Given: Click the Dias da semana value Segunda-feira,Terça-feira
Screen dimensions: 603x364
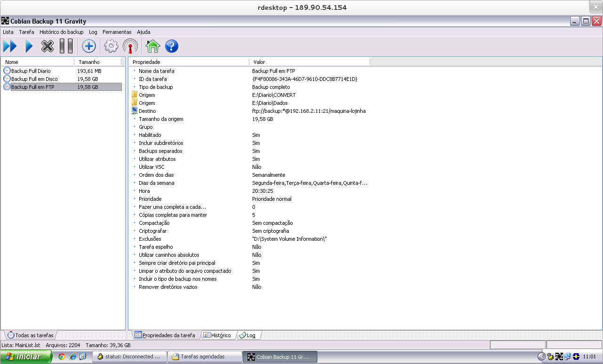Looking at the screenshot, I should [309, 183].
